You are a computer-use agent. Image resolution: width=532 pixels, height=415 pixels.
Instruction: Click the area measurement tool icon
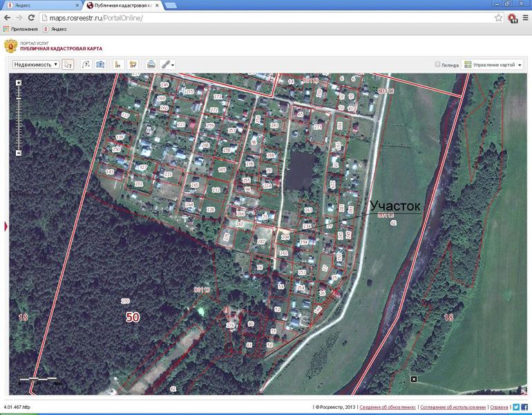pos(133,64)
